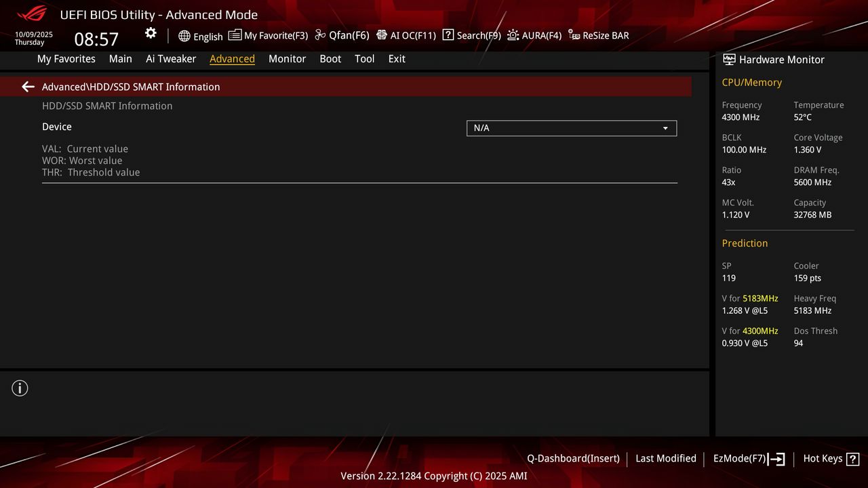Click the ReSize BAR icon

click(x=573, y=35)
